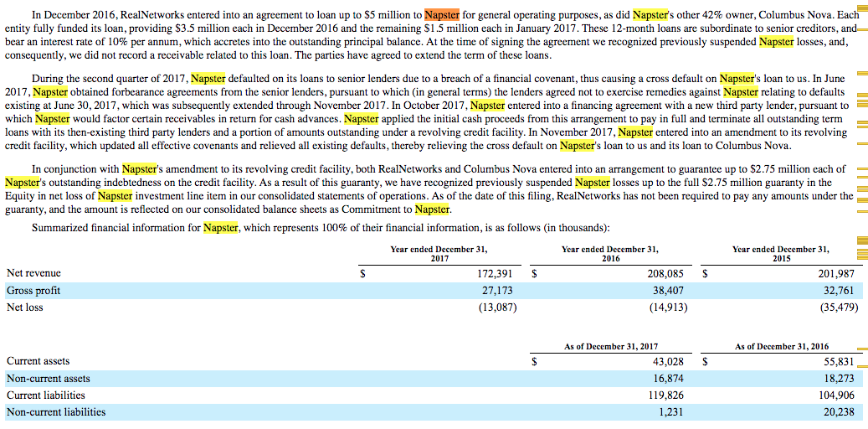The height and width of the screenshot is (429, 868).
Task: Click the text "(in thousands)"
Action: [x=578, y=229]
